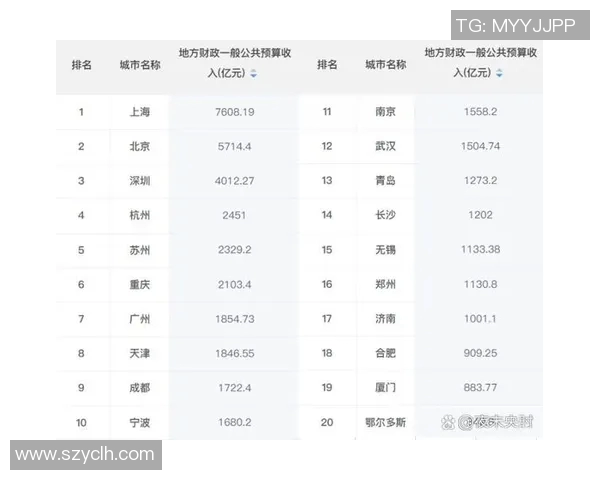
Task: Select city name 重庆
Action: (140, 285)
